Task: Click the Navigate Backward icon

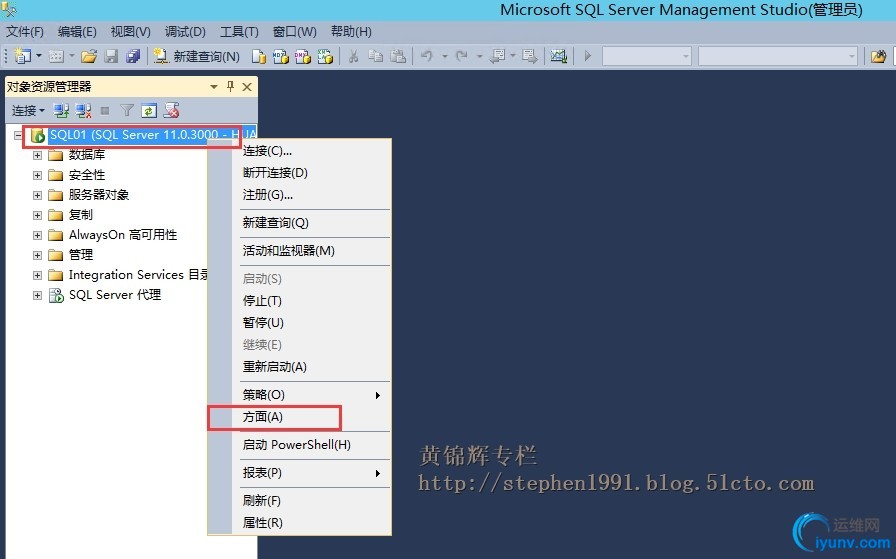Action: [498, 56]
